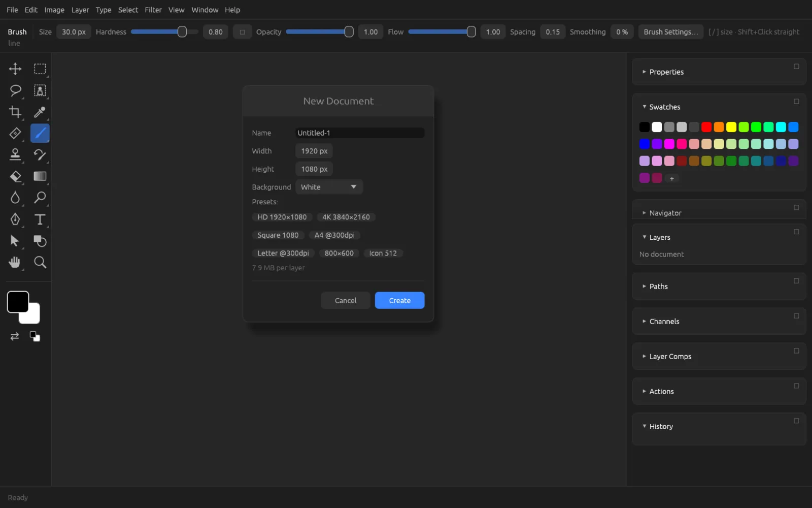Toggle the Layers panel square icon

(x=796, y=232)
